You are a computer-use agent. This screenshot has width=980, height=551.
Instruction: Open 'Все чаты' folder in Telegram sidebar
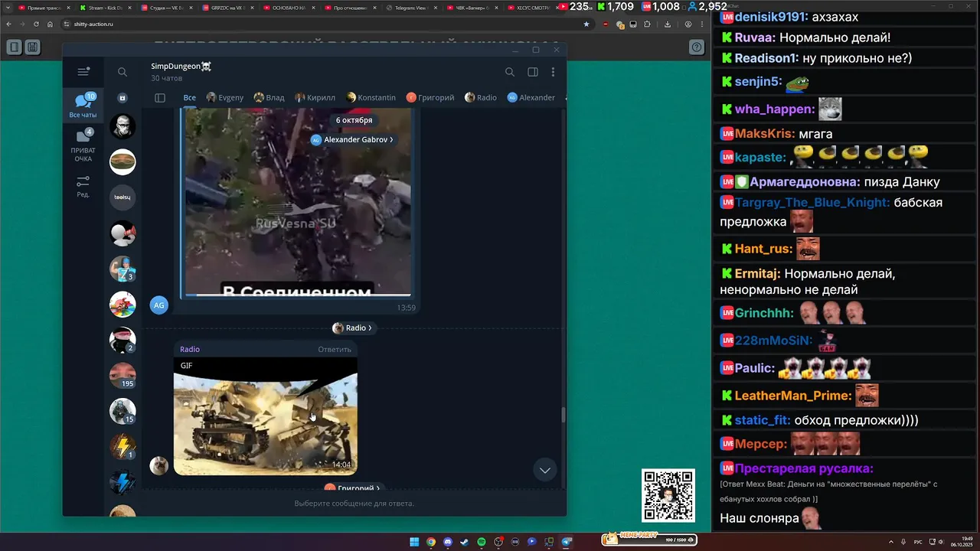pyautogui.click(x=83, y=106)
